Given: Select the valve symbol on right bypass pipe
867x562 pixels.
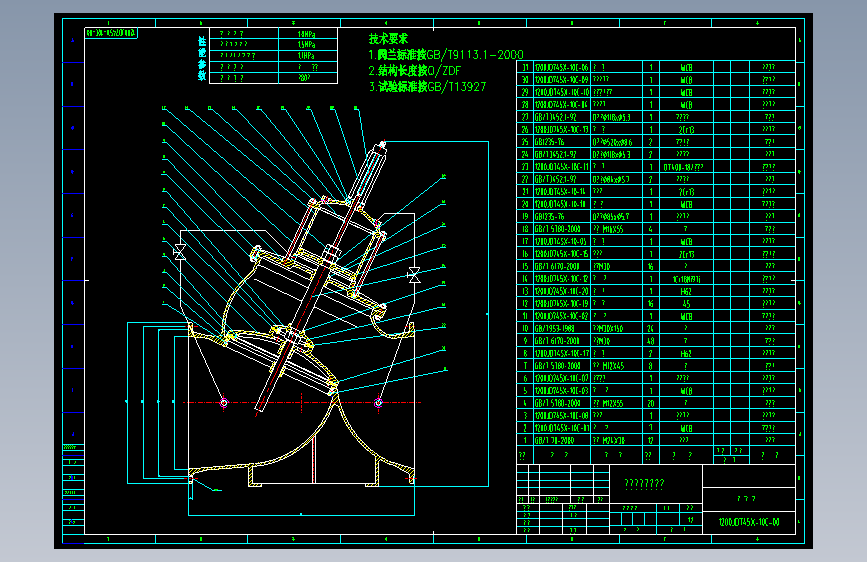Looking at the screenshot, I should 414,275.
